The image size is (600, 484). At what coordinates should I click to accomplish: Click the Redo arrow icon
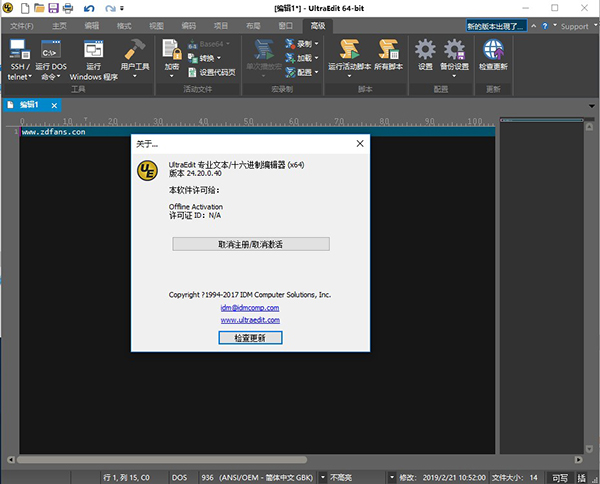click(x=111, y=8)
